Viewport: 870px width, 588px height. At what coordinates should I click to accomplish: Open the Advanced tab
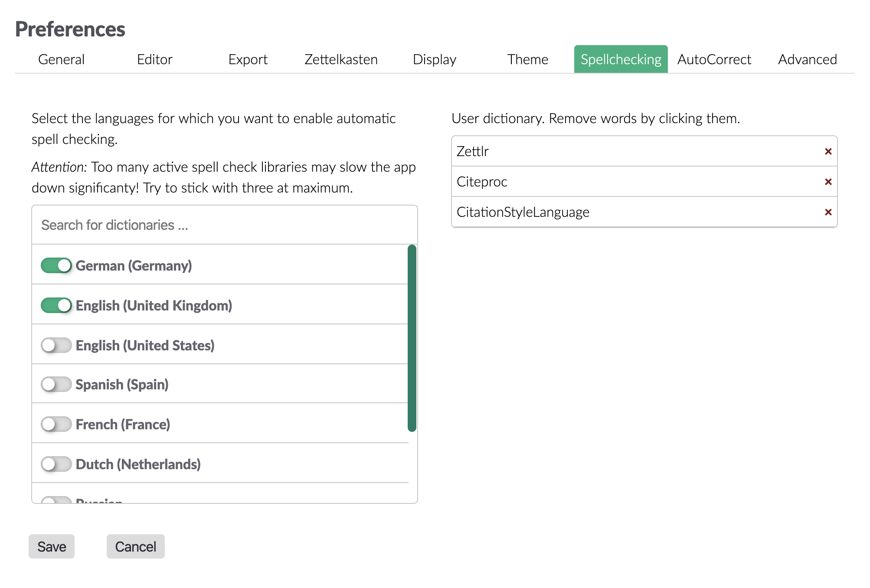[x=807, y=59]
